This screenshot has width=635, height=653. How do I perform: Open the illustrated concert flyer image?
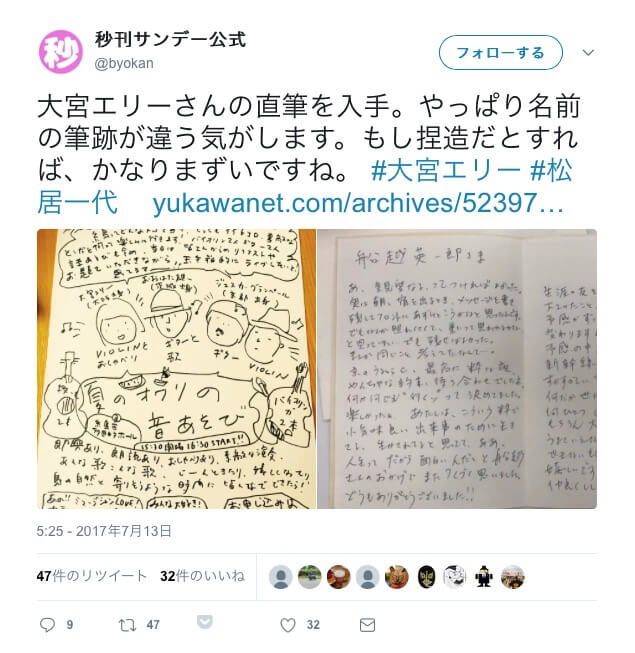[177, 369]
